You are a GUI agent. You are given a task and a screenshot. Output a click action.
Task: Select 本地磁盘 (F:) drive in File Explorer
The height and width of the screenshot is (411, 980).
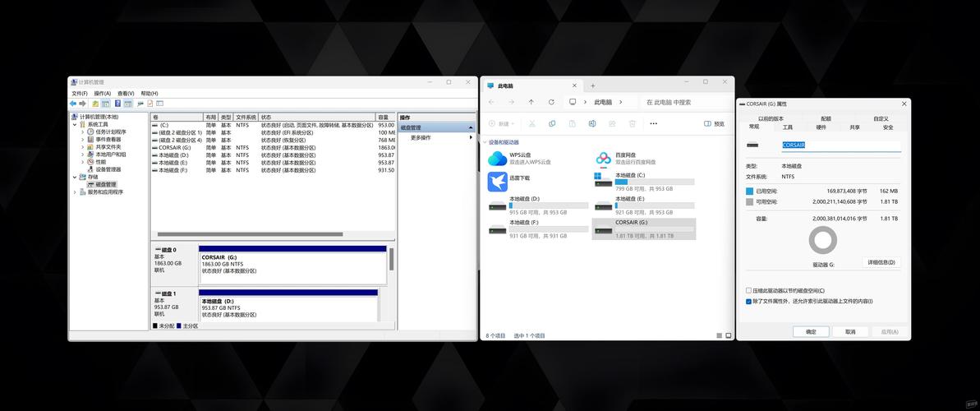click(x=539, y=229)
